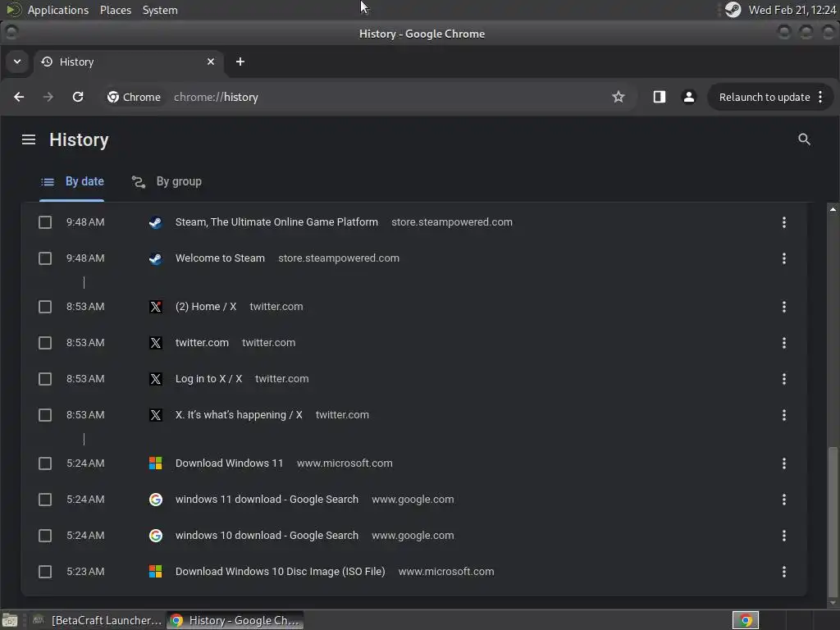This screenshot has height=630, width=840.
Task: Open actions menu for the twitter.com titled entry
Action: pyautogui.click(x=783, y=343)
